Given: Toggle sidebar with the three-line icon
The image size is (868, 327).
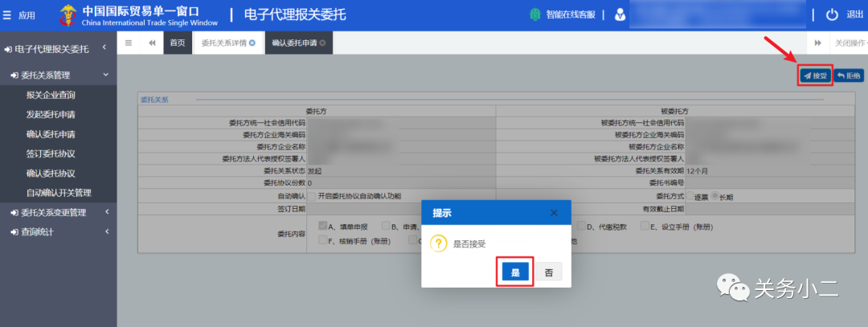Looking at the screenshot, I should pyautogui.click(x=129, y=43).
